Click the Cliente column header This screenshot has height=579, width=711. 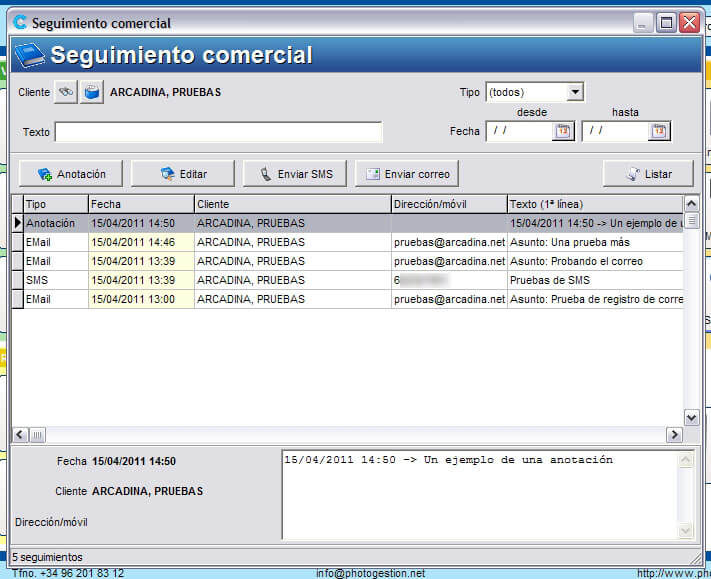292,204
